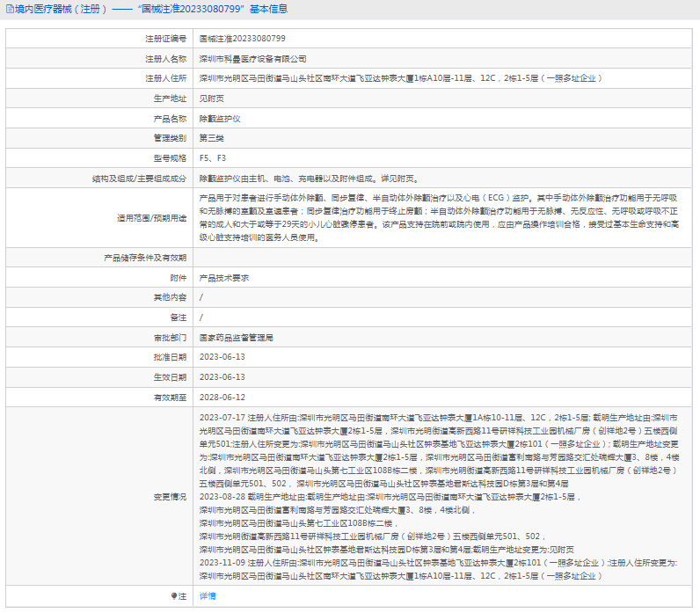
Task: Click the 附件 label
Action: click(x=179, y=278)
